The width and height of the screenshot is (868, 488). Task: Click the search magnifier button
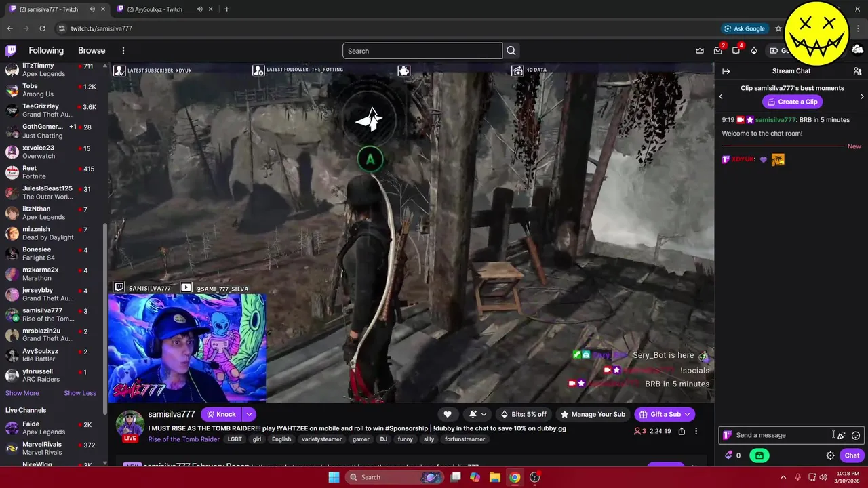pos(511,51)
